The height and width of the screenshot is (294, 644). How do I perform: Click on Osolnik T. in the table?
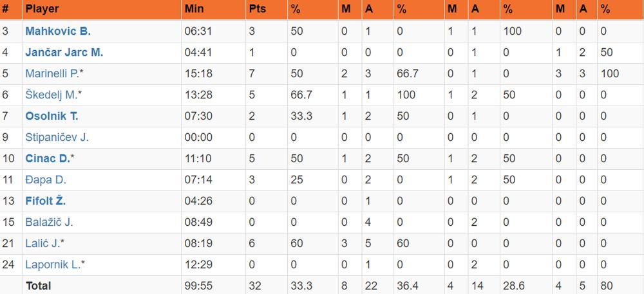point(52,116)
